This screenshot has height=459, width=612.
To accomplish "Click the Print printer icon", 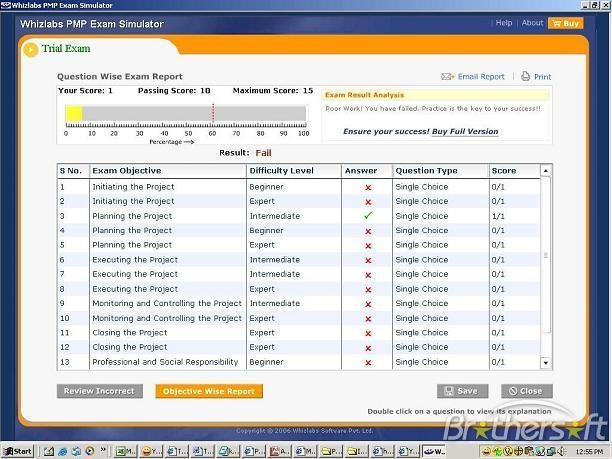I will [526, 76].
